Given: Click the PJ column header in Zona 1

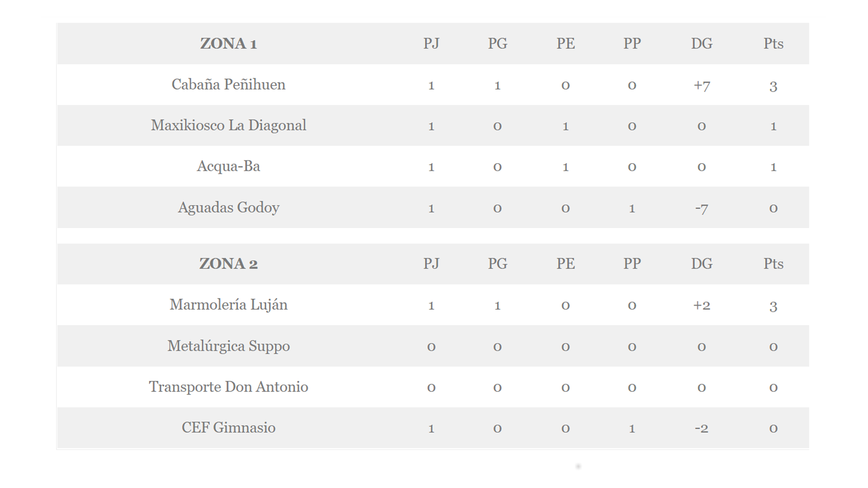Looking at the screenshot, I should 431,44.
